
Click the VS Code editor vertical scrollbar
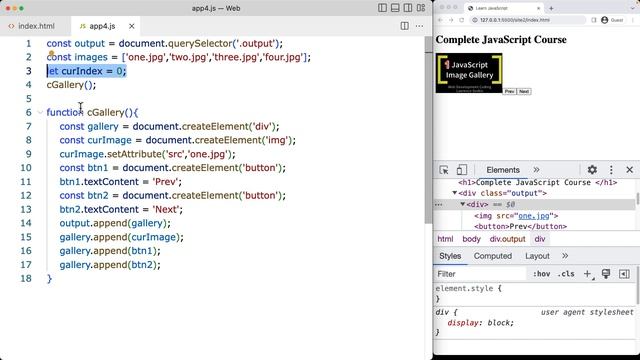click(x=428, y=130)
